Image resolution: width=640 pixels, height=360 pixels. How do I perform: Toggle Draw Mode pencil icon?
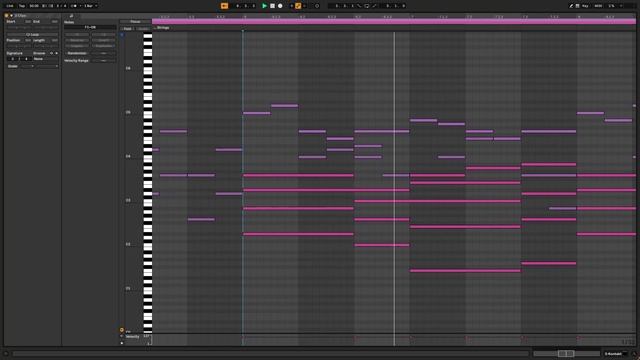click(571, 6)
